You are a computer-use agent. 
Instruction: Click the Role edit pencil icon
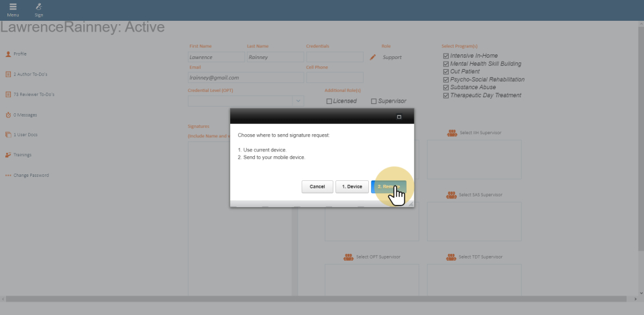pyautogui.click(x=373, y=58)
